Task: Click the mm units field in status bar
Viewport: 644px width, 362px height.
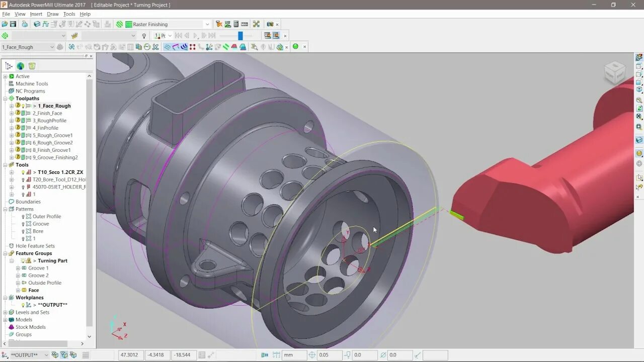Action: (x=294, y=355)
